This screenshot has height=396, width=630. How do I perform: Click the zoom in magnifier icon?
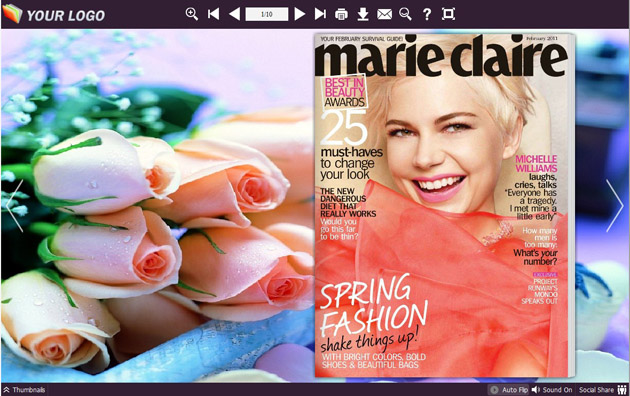click(192, 14)
